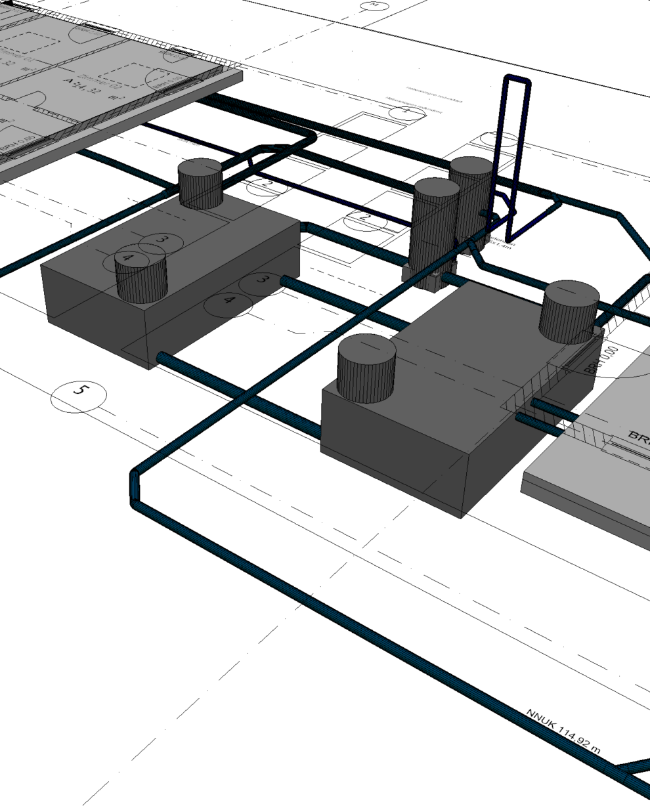Select the front tall cylinder of the central pair

(434, 223)
